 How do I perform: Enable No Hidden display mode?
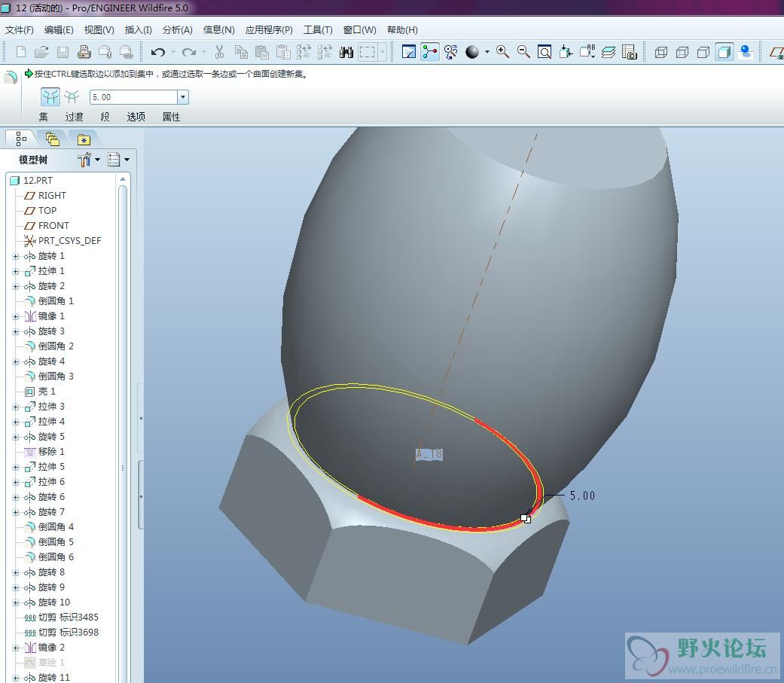tap(703, 52)
